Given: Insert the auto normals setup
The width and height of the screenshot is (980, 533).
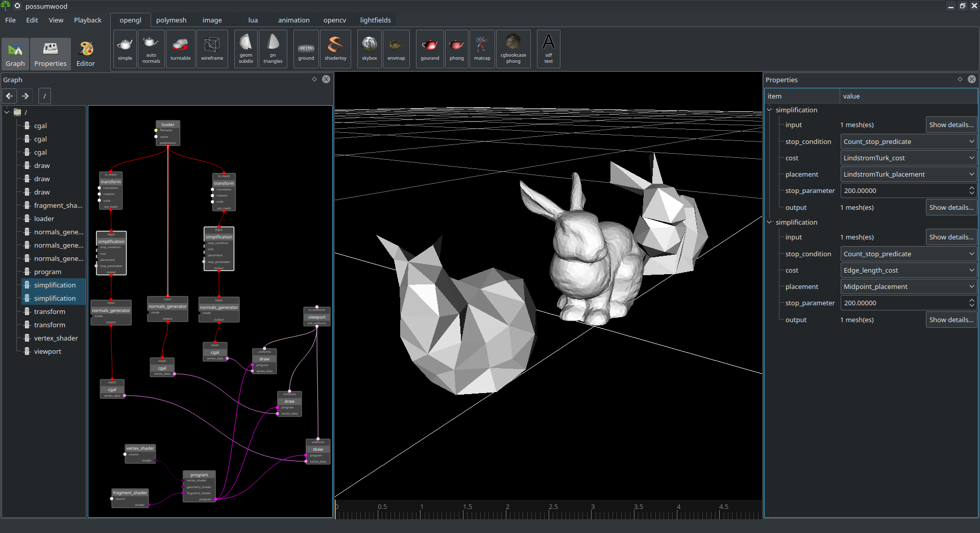Looking at the screenshot, I should pyautogui.click(x=151, y=49).
